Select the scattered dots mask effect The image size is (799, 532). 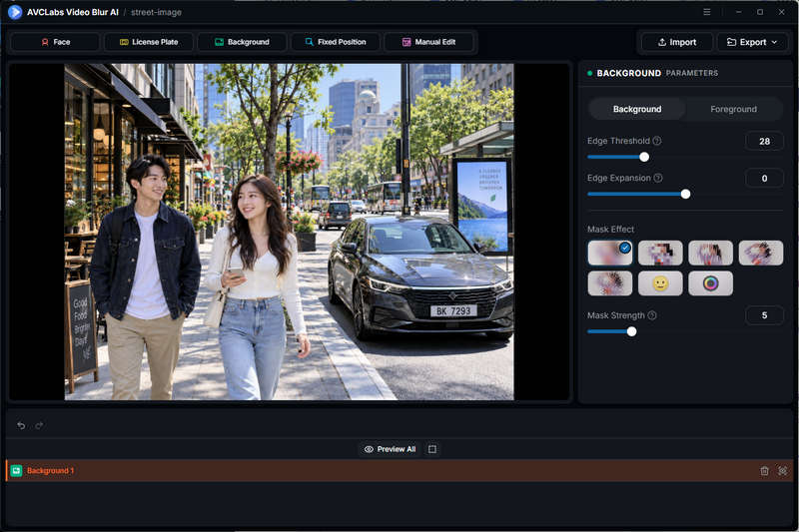pos(609,283)
